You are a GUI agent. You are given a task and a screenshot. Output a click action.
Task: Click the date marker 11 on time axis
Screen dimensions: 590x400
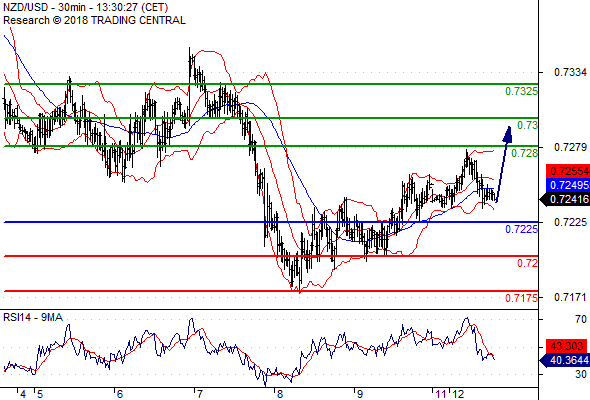pos(441,394)
